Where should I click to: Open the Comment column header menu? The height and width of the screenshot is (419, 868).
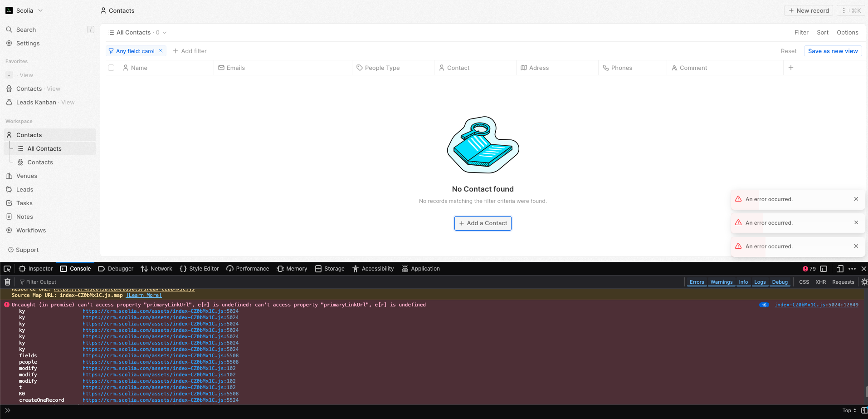(725, 68)
